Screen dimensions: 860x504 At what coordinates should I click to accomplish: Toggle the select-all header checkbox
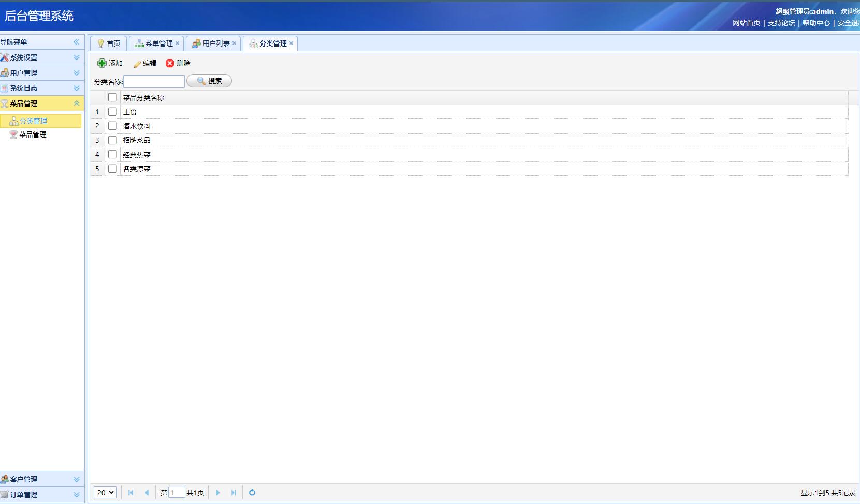112,97
